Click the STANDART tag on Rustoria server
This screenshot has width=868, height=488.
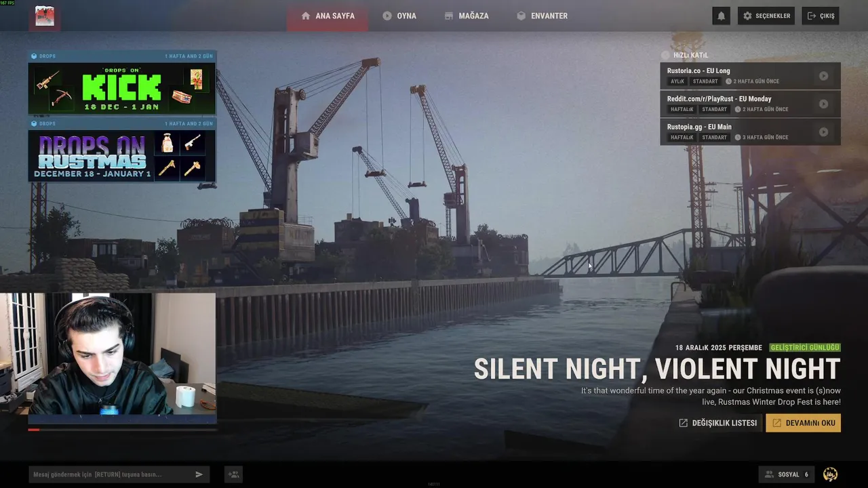(x=705, y=81)
